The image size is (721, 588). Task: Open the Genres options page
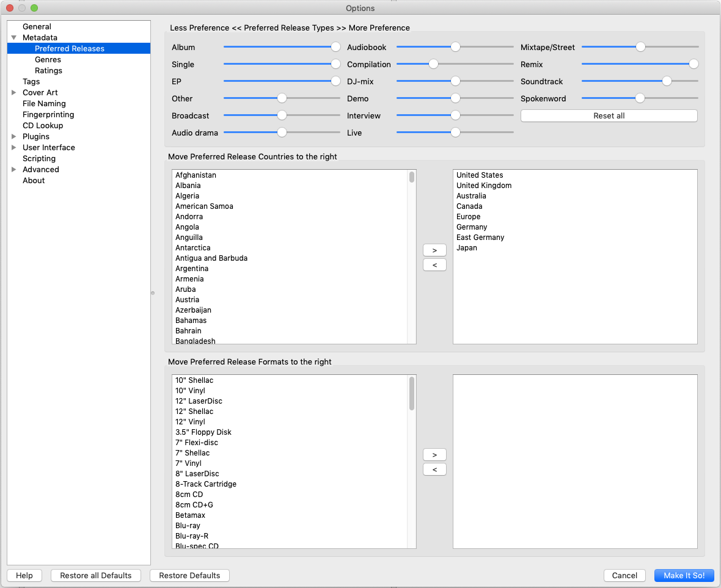click(x=48, y=60)
